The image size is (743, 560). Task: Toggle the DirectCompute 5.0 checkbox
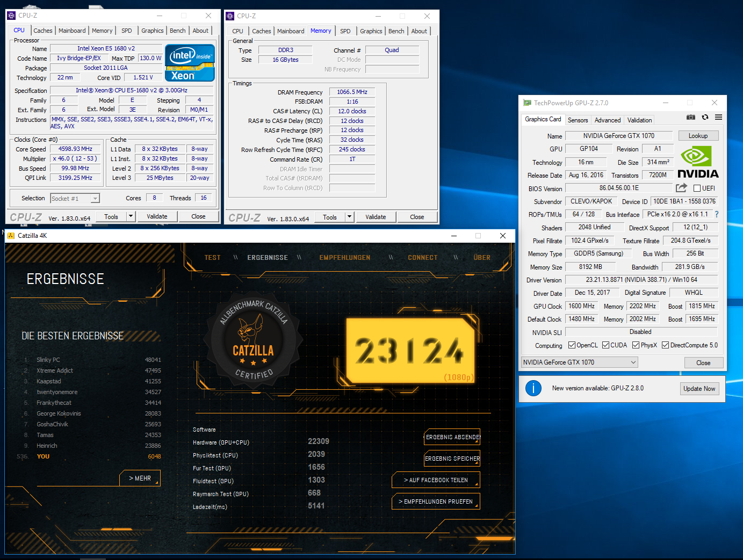(x=665, y=345)
